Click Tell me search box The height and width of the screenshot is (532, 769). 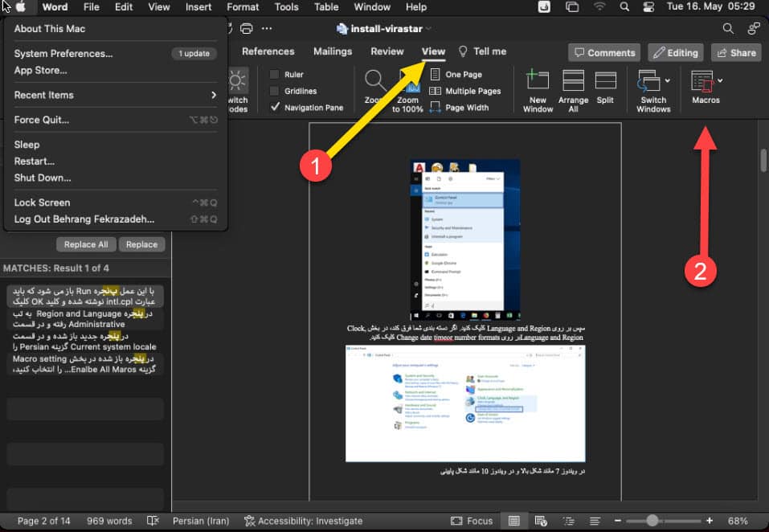(482, 51)
